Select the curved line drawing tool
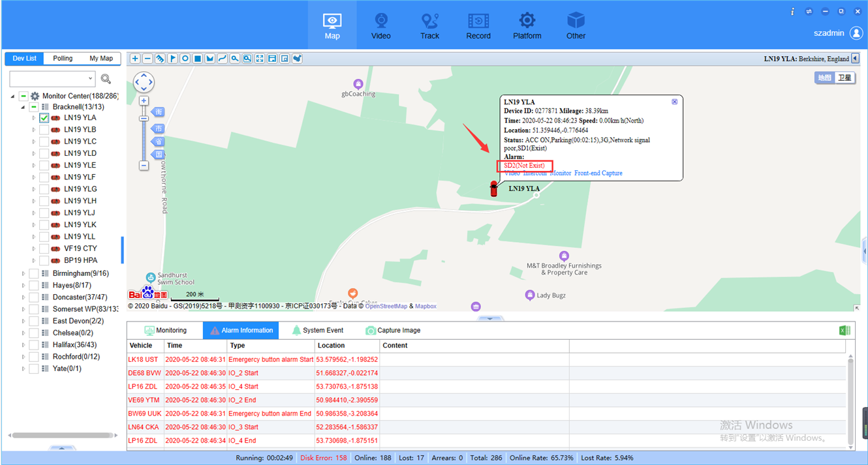This screenshot has height=465, width=868. 223,59
